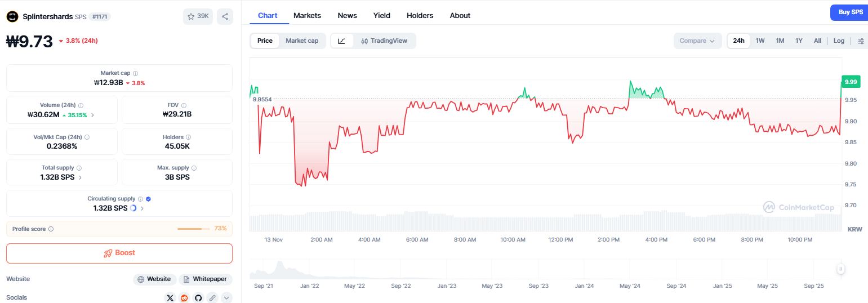Toggle Log scale on the chart
This screenshot has height=303, width=868.
[839, 41]
